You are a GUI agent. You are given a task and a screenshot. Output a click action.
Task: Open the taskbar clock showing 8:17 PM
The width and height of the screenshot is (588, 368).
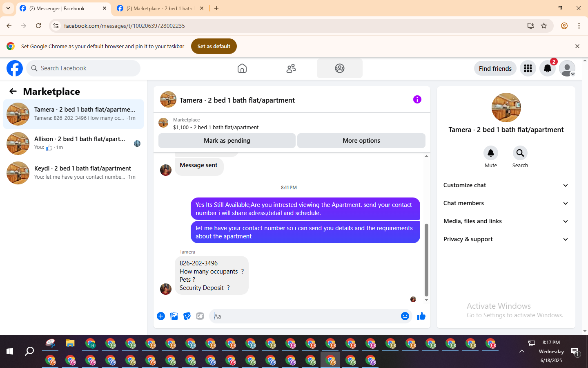coord(551,352)
